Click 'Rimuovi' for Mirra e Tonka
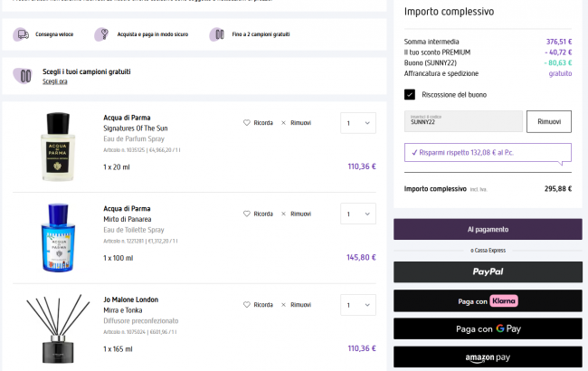Screen dimensions: 588x371 pyautogui.click(x=300, y=305)
